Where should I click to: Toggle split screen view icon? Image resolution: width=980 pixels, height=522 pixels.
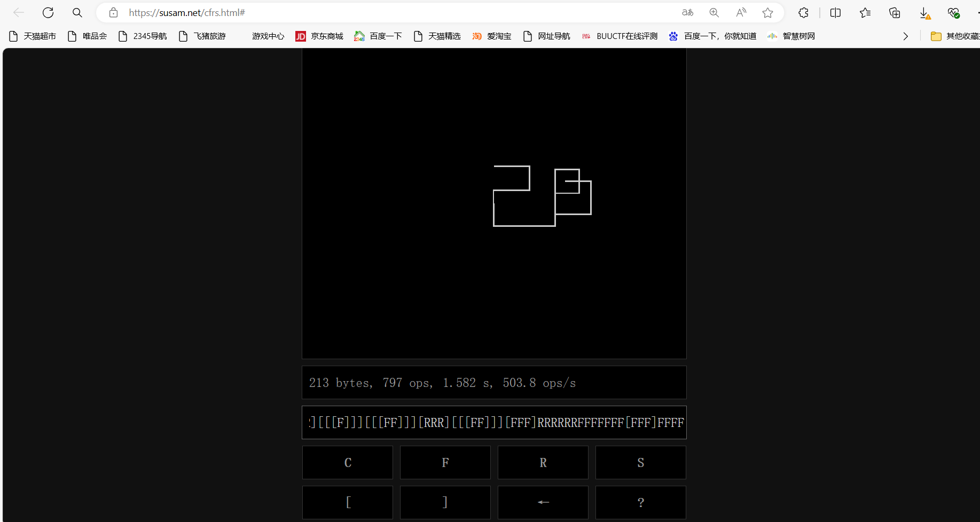click(x=836, y=13)
